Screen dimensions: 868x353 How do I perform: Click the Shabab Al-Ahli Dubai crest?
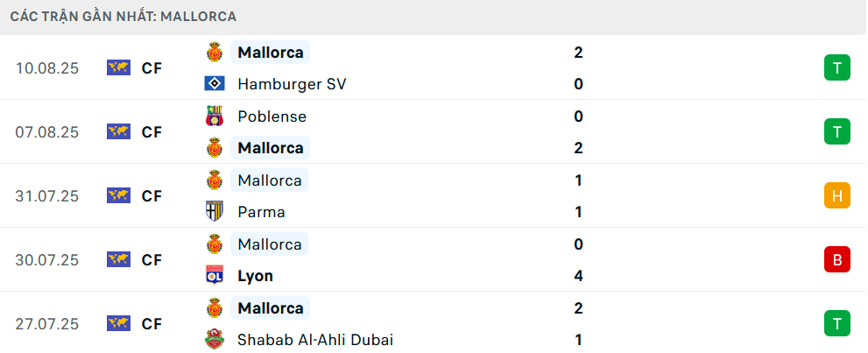click(x=214, y=340)
